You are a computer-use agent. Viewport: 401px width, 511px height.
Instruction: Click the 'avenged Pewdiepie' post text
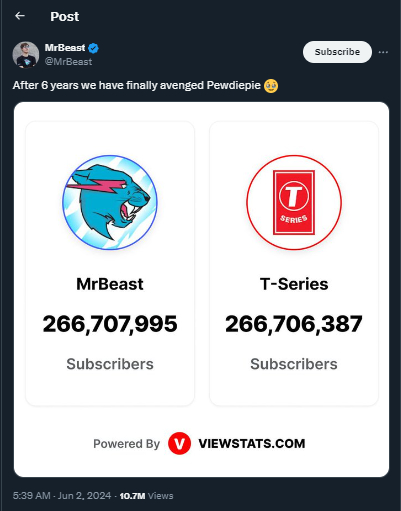click(210, 85)
